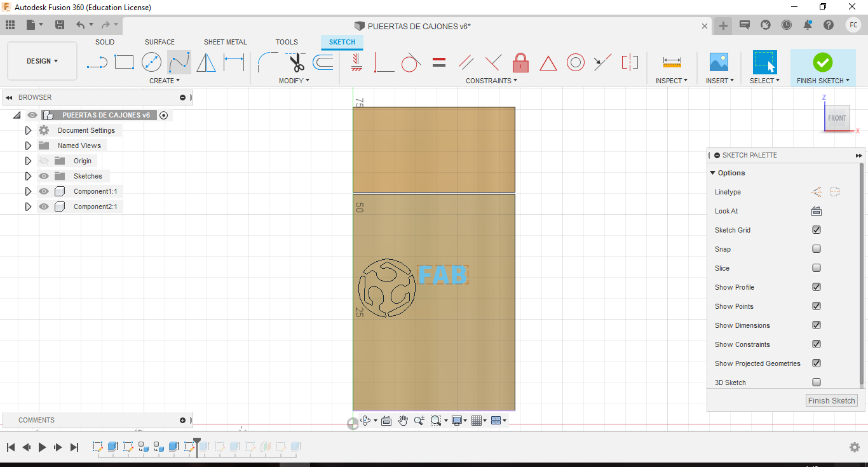868x467 pixels.
Task: Open the Modify dropdown menu
Action: (x=294, y=81)
